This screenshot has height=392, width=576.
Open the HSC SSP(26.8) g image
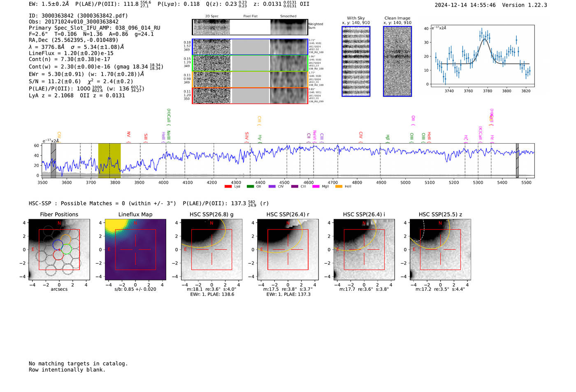212,250
